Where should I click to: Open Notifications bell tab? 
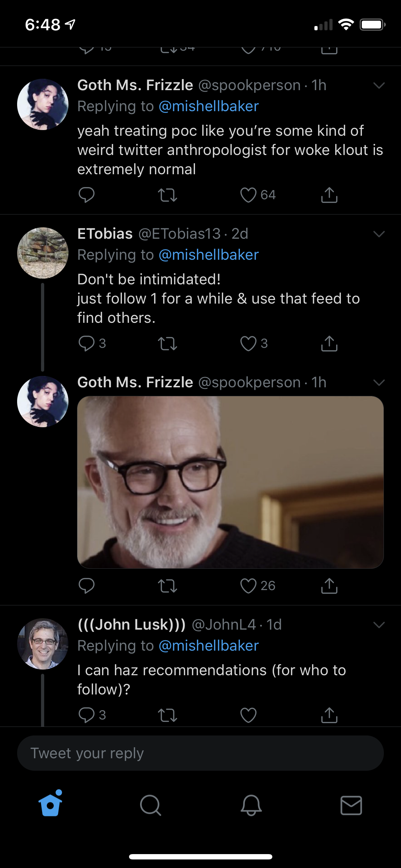[x=251, y=805]
